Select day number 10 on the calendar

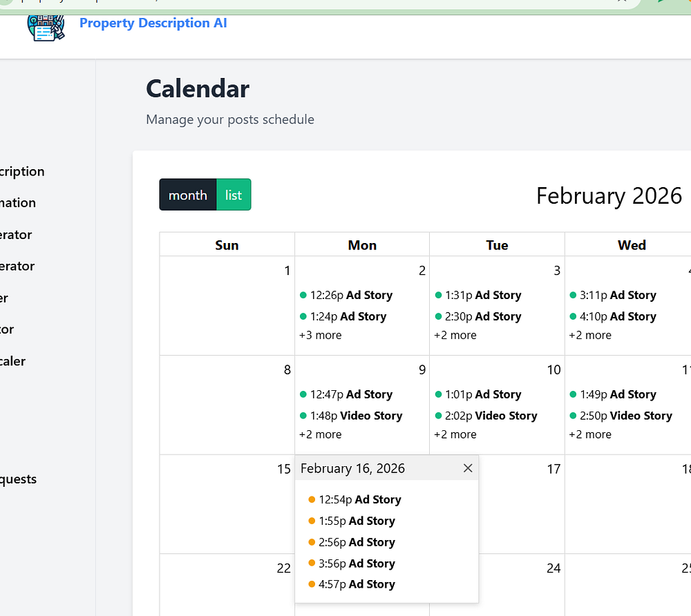[x=554, y=370]
